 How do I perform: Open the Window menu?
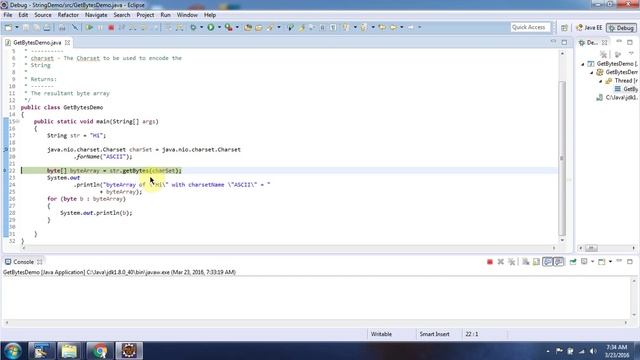[x=187, y=15]
